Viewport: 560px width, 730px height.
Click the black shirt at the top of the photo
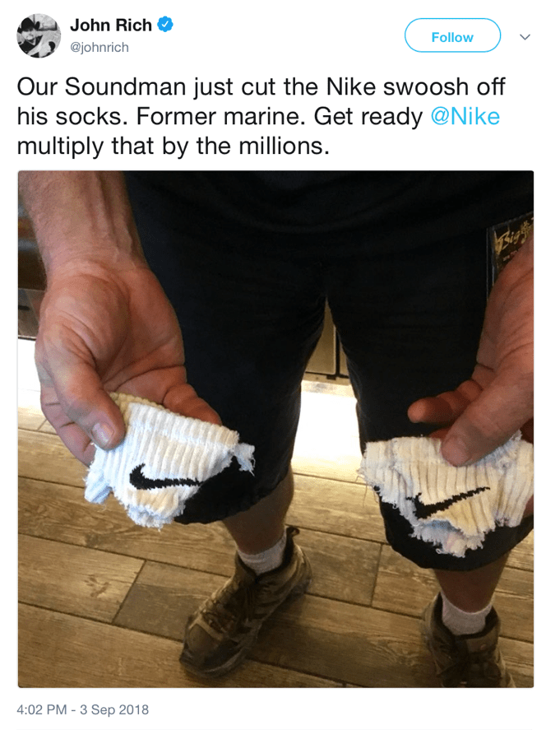tap(326, 200)
